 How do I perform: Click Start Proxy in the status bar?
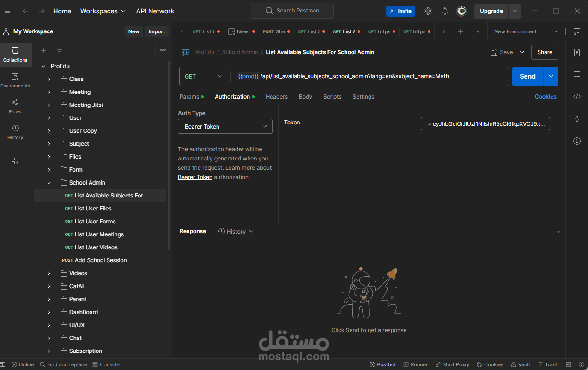pyautogui.click(x=452, y=364)
